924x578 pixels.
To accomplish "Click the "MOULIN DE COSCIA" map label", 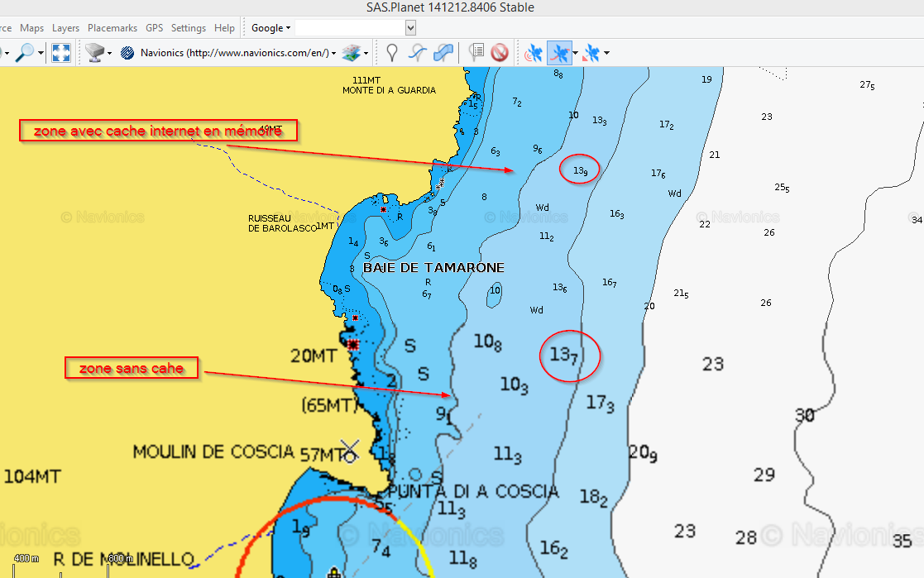I will pyautogui.click(x=213, y=452).
